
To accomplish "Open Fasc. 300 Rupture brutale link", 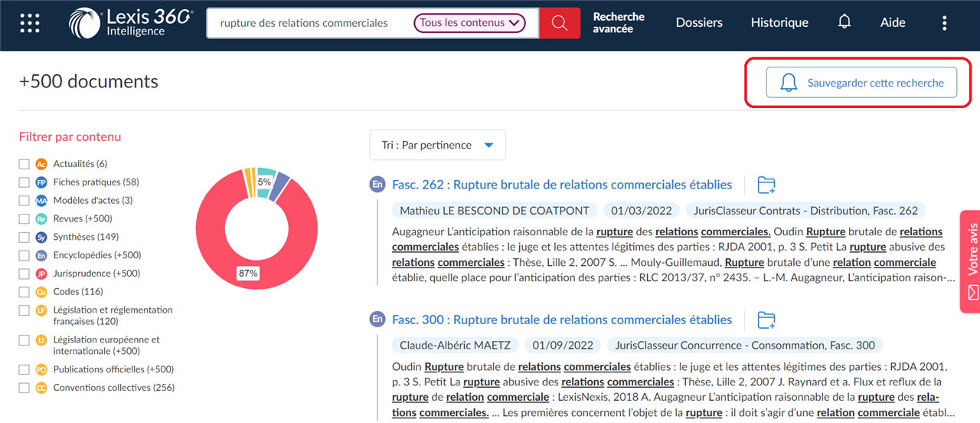I will (x=562, y=320).
